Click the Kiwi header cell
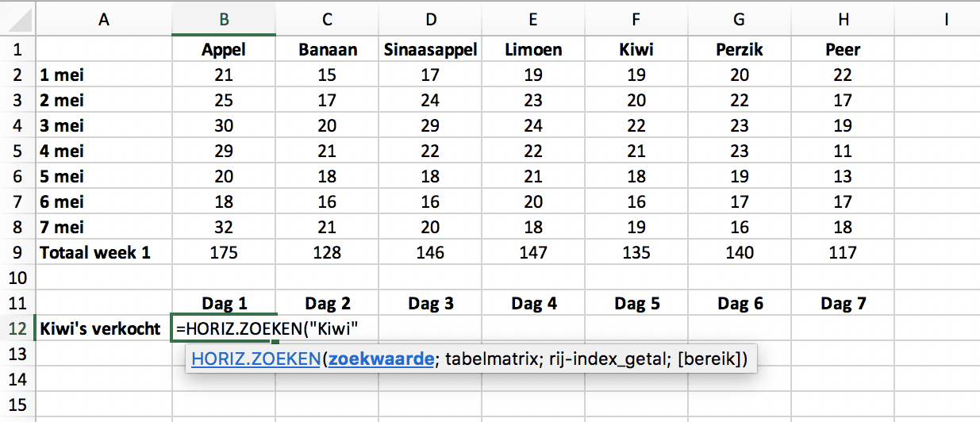 click(x=636, y=49)
